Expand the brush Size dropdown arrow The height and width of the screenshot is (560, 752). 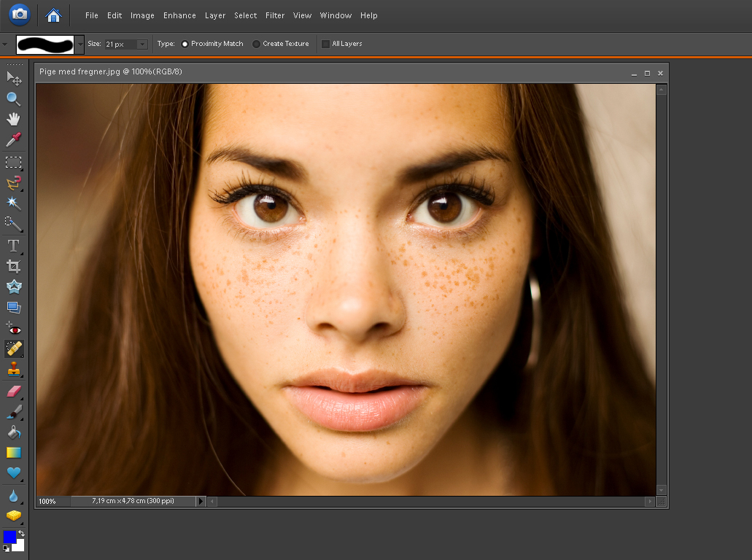[x=142, y=44]
